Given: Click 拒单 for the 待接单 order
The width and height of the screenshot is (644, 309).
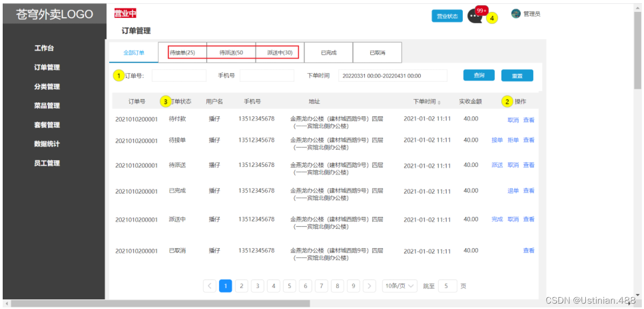Looking at the screenshot, I should point(513,140).
